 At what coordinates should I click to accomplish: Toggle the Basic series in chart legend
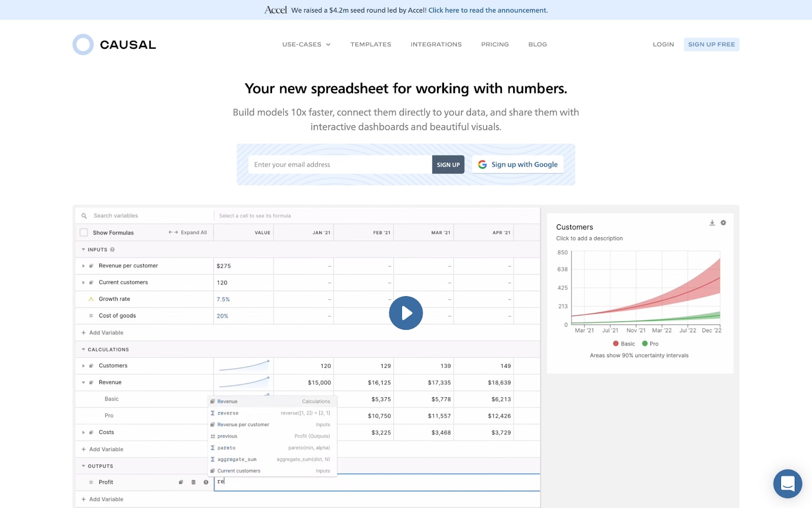[624, 344]
